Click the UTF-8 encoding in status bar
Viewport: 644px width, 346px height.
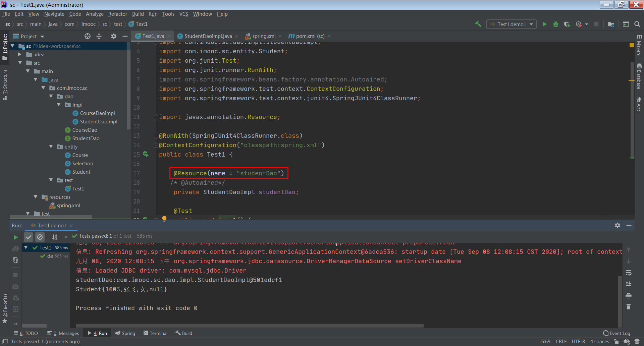578,342
